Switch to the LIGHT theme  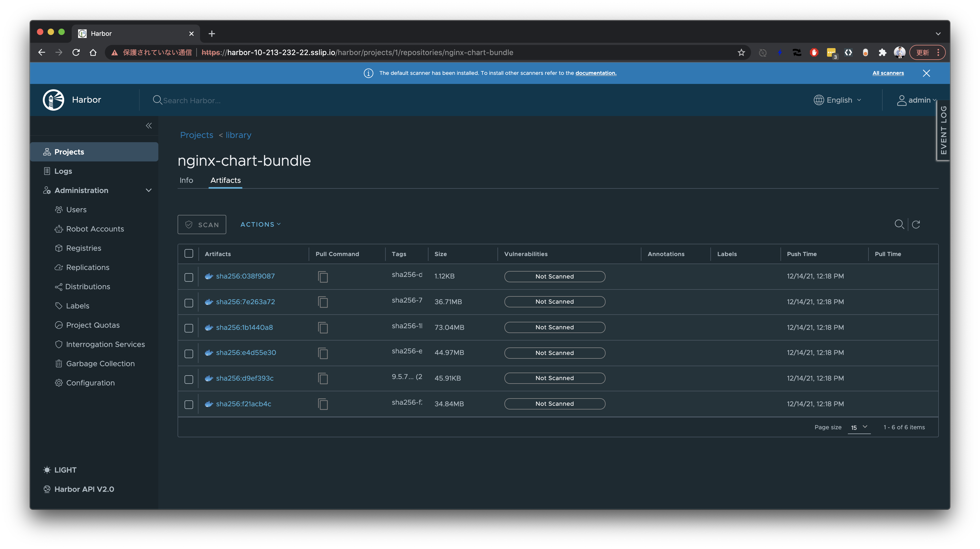[60, 470]
